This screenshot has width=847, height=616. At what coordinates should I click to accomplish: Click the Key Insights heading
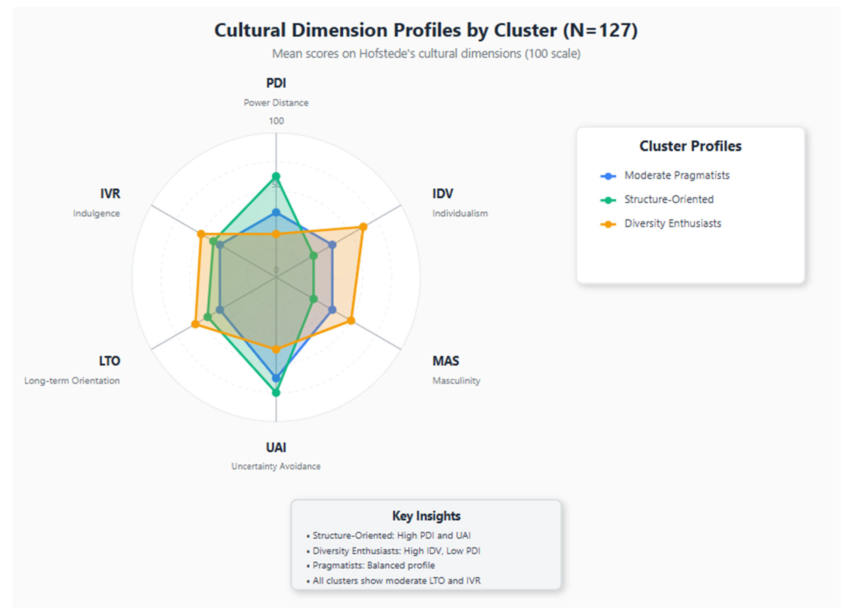click(x=426, y=516)
